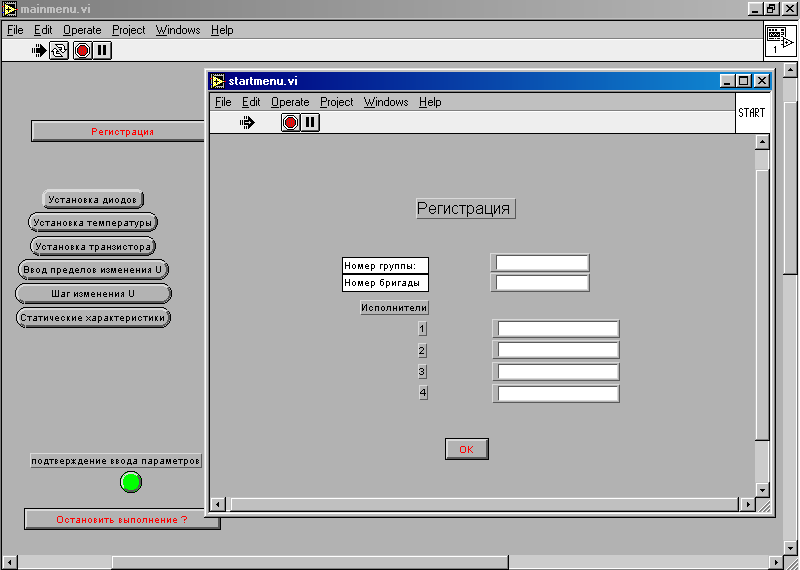The width and height of the screenshot is (800, 570).
Task: Open File menu in startmenu.vi
Action: coord(223,102)
